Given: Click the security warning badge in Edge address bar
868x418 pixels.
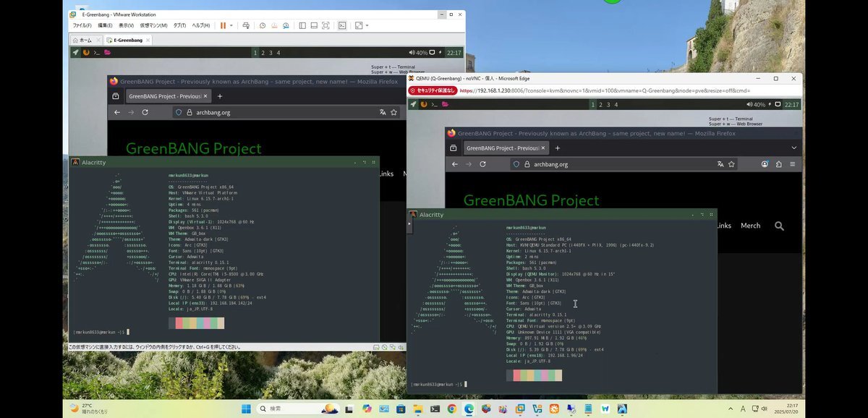Looking at the screenshot, I should [x=433, y=90].
